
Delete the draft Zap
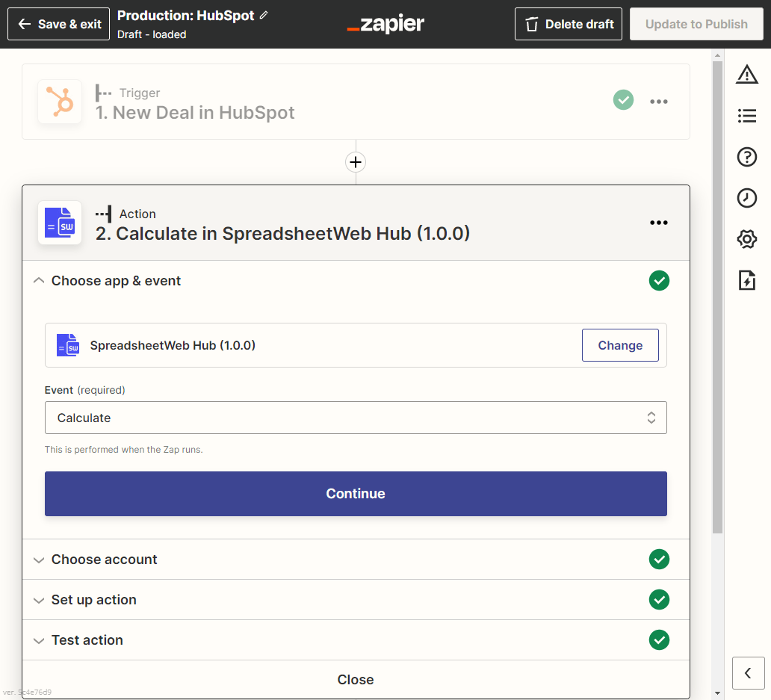569,24
